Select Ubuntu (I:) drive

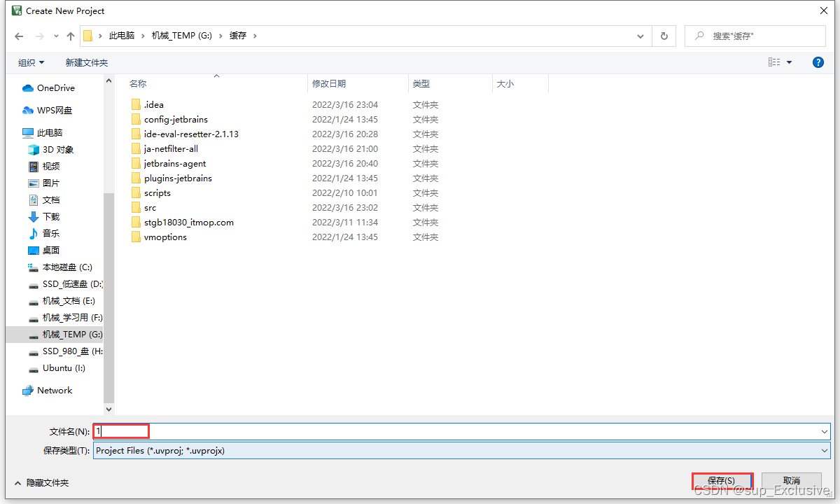click(x=56, y=367)
